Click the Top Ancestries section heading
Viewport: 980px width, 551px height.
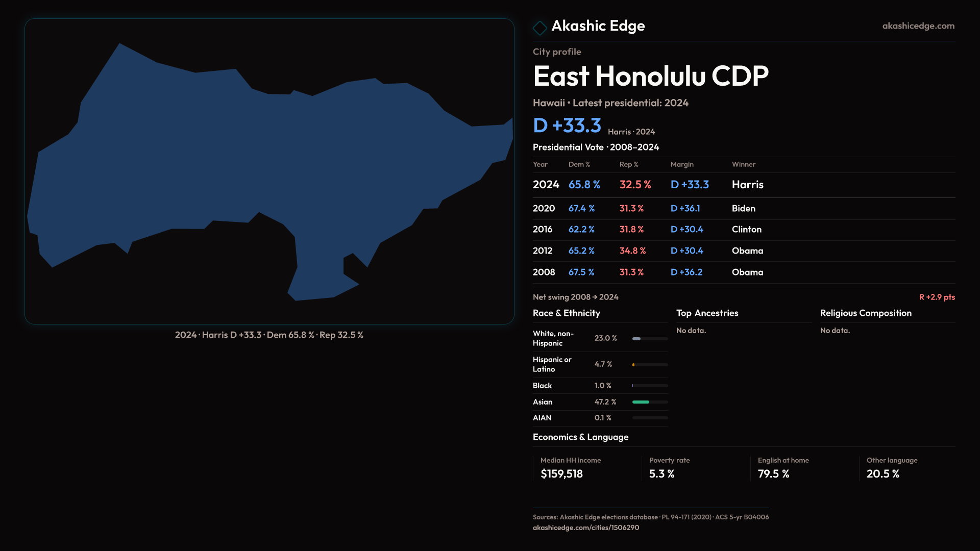coord(707,313)
